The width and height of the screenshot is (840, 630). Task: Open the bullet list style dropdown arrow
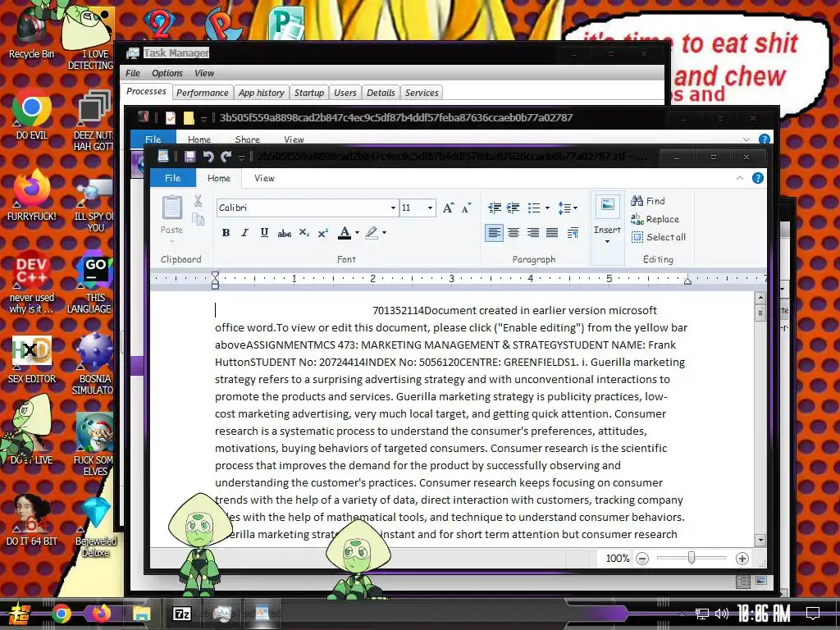pos(547,208)
